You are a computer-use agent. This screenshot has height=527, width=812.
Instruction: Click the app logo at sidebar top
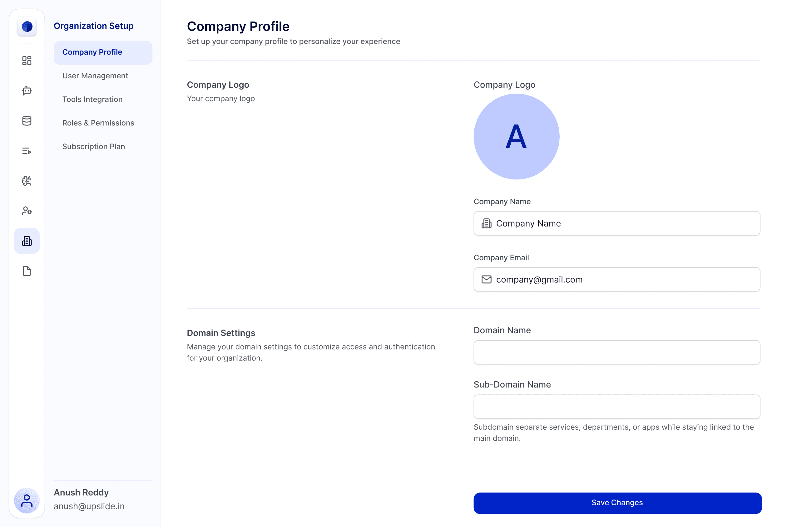tap(27, 27)
